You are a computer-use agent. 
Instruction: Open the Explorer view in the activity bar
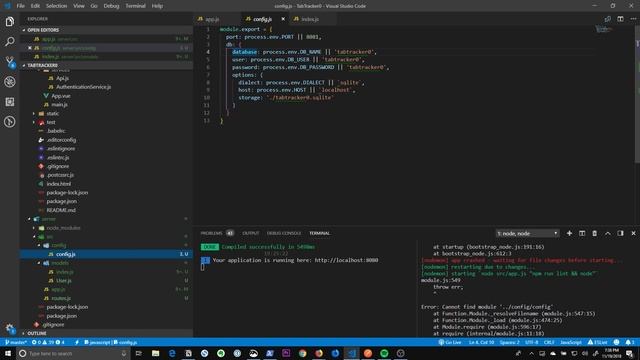point(9,22)
